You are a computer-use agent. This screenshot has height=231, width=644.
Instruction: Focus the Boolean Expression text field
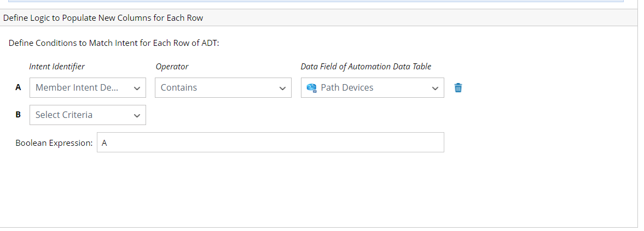click(270, 143)
